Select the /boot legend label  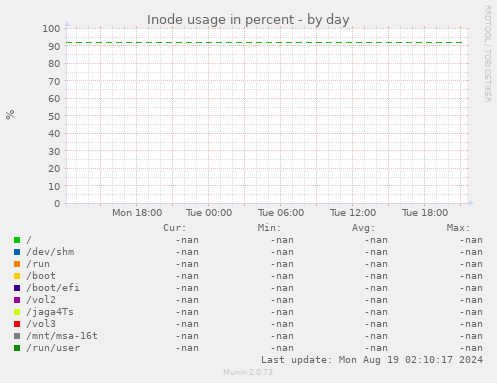pyautogui.click(x=41, y=276)
